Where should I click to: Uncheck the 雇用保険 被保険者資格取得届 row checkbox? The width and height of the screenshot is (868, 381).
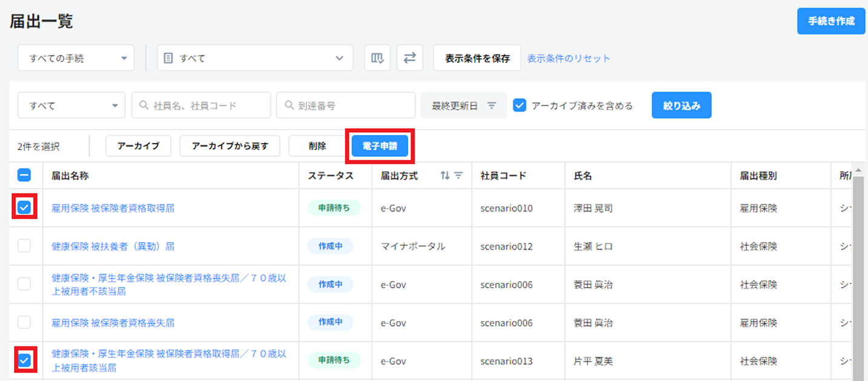24,208
